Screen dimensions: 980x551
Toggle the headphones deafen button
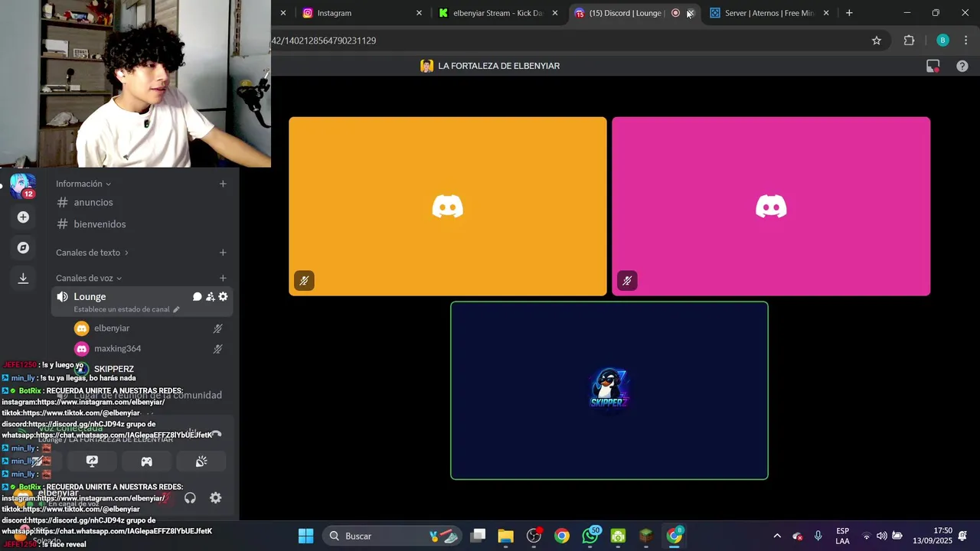[x=190, y=498]
